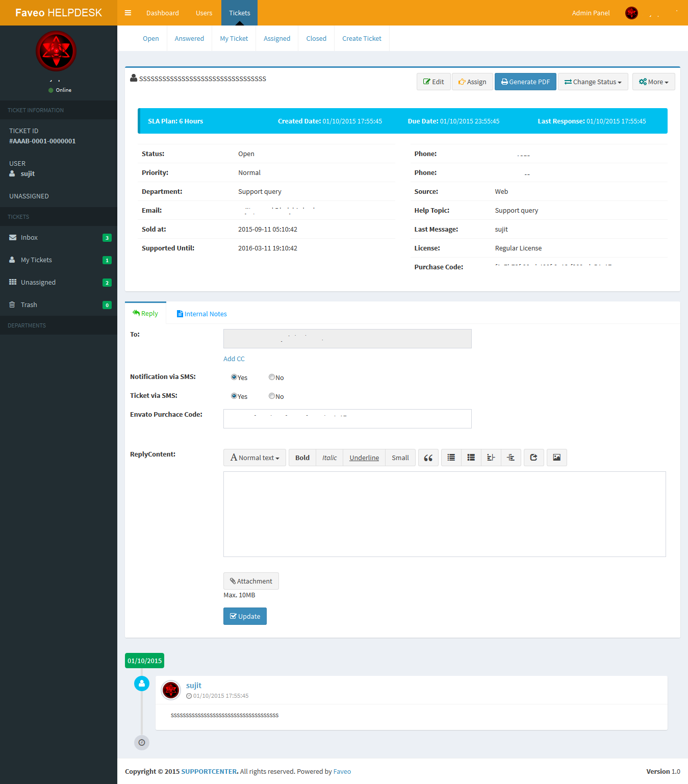Select Yes for Notification via SMS
The image size is (688, 784).
coord(234,377)
